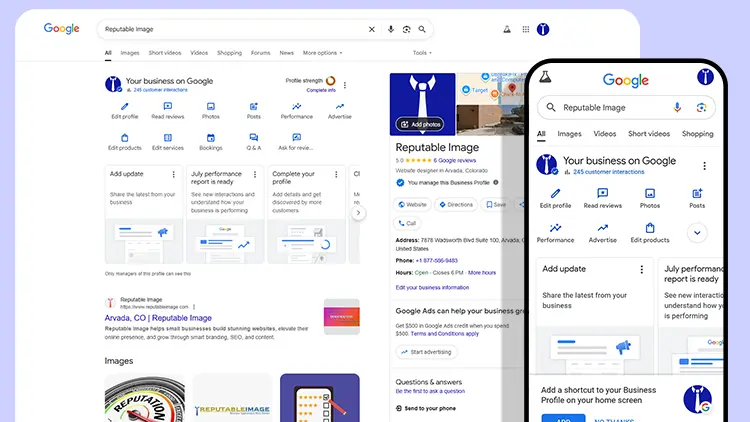Open Posts in desktop business panel
The height and width of the screenshot is (422, 750).
pos(254,111)
